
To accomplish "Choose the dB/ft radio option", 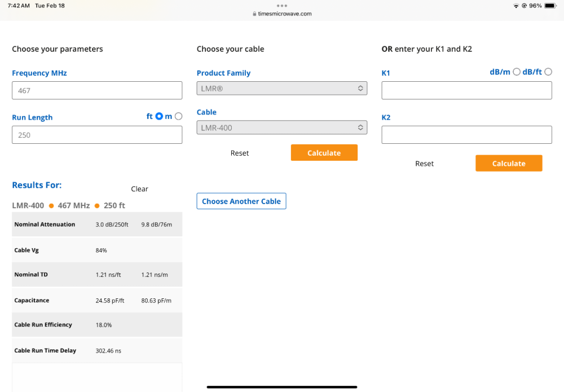I will point(548,72).
